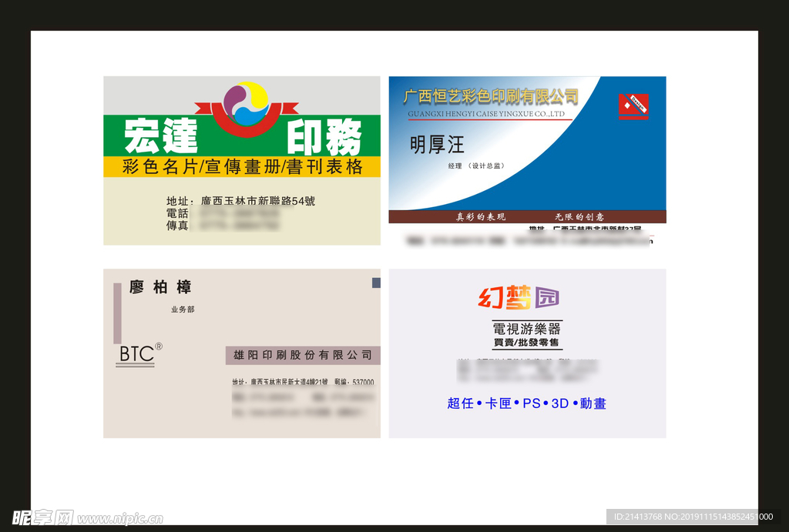Click the 无限的创意 slogan on the brown bar

point(579,217)
